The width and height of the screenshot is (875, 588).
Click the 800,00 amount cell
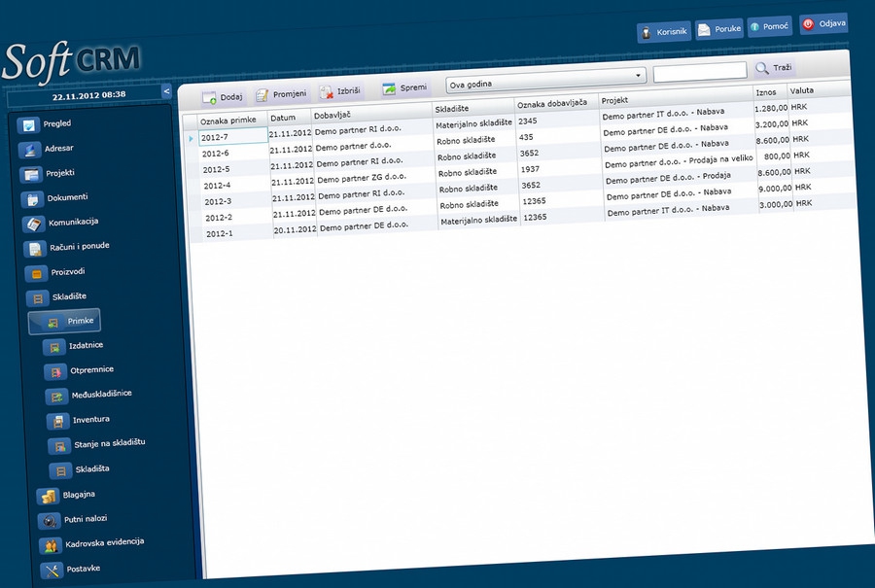[776, 156]
